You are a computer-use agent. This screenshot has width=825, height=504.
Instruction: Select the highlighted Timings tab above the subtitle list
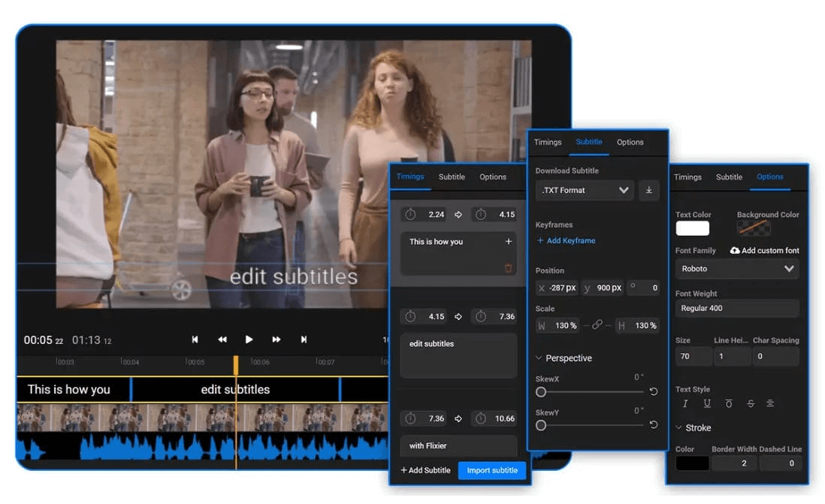pos(410,177)
